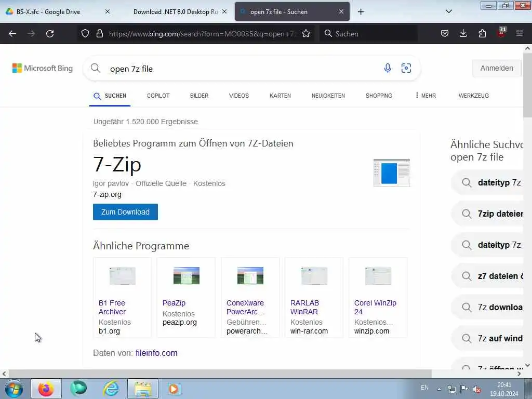Expand the MEHR menu
Image resolution: width=532 pixels, height=399 pixels.
(425, 96)
